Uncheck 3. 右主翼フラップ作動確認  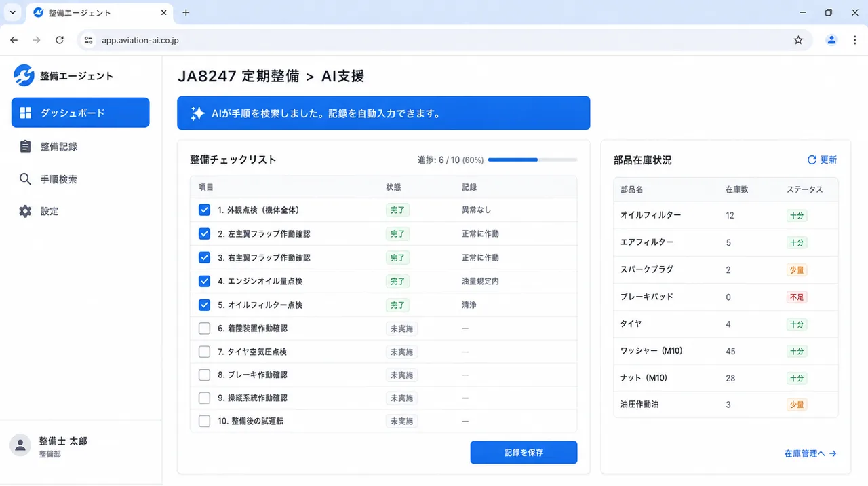pos(204,257)
